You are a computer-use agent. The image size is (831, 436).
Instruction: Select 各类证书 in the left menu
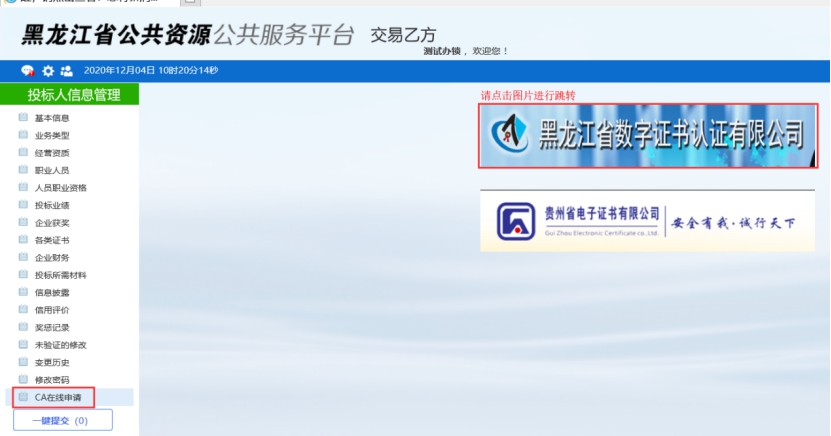pos(52,240)
